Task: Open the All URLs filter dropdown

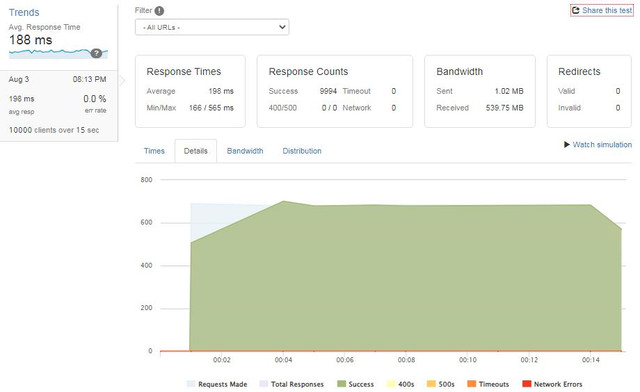Action: tap(212, 27)
